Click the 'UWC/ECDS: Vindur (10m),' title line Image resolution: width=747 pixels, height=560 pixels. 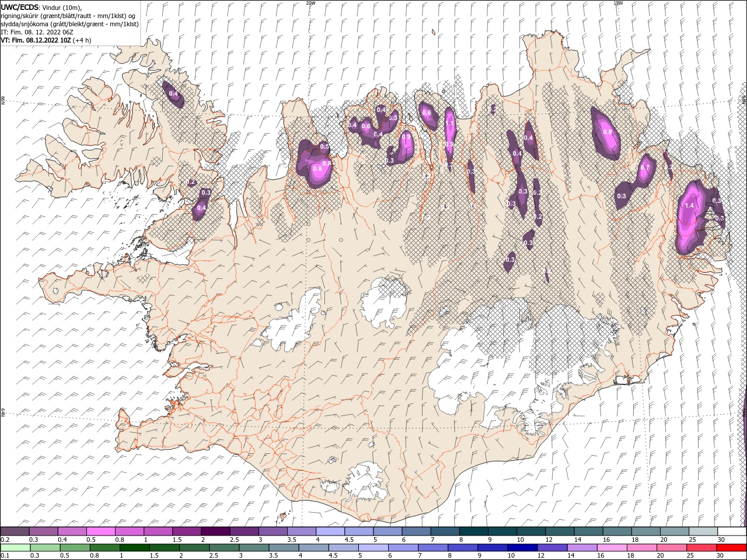pyautogui.click(x=41, y=6)
